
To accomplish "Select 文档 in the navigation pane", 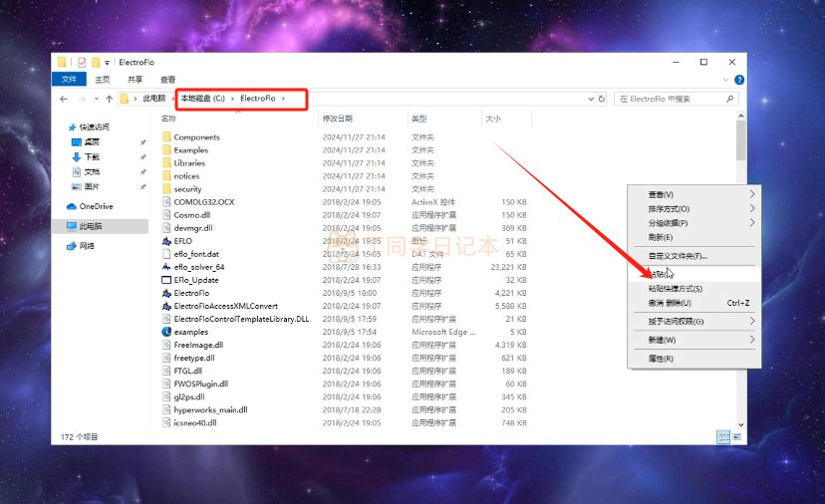I will (x=92, y=171).
